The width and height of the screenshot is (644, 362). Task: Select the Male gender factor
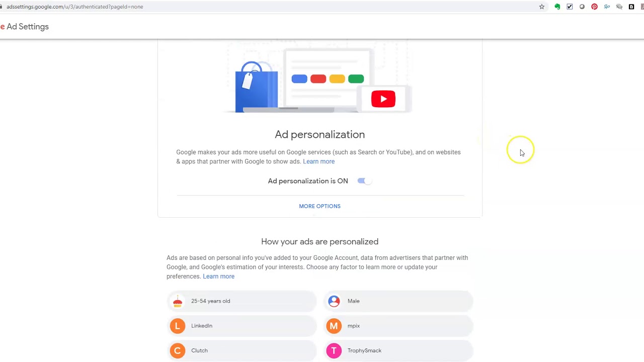398,301
